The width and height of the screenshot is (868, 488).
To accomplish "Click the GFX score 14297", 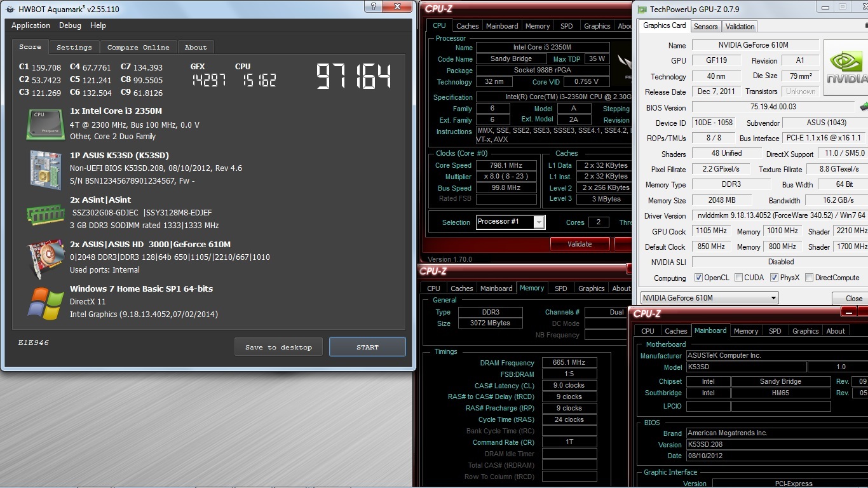I will click(x=207, y=81).
